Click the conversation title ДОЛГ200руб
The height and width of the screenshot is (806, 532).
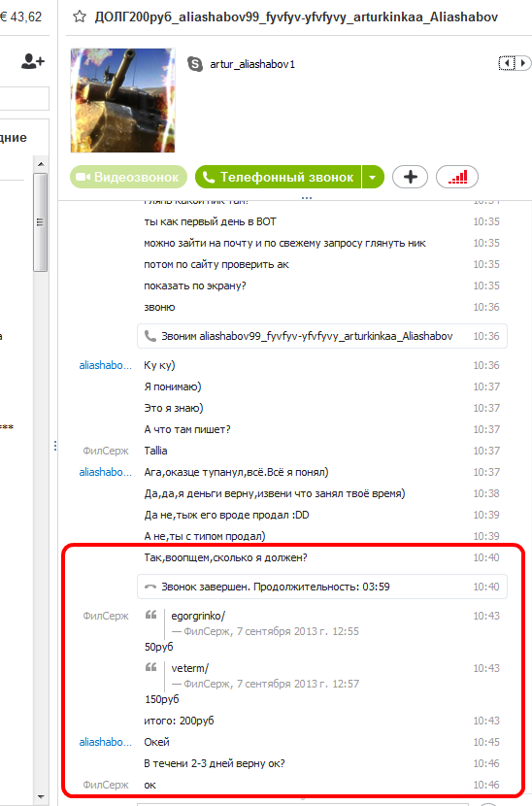tap(297, 17)
